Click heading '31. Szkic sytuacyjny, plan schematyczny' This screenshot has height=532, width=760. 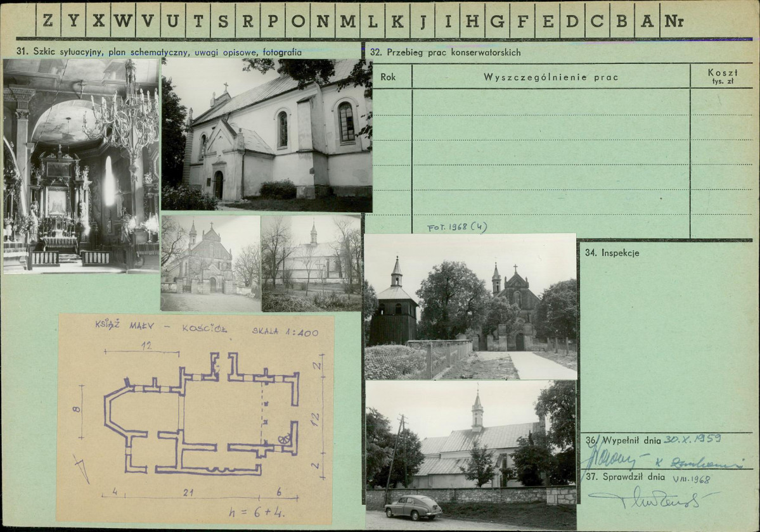(x=159, y=53)
